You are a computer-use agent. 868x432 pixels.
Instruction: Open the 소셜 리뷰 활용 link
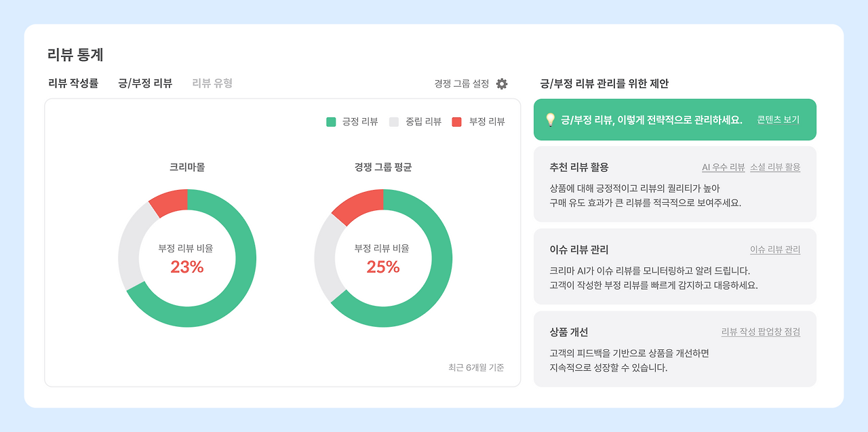pyautogui.click(x=776, y=167)
